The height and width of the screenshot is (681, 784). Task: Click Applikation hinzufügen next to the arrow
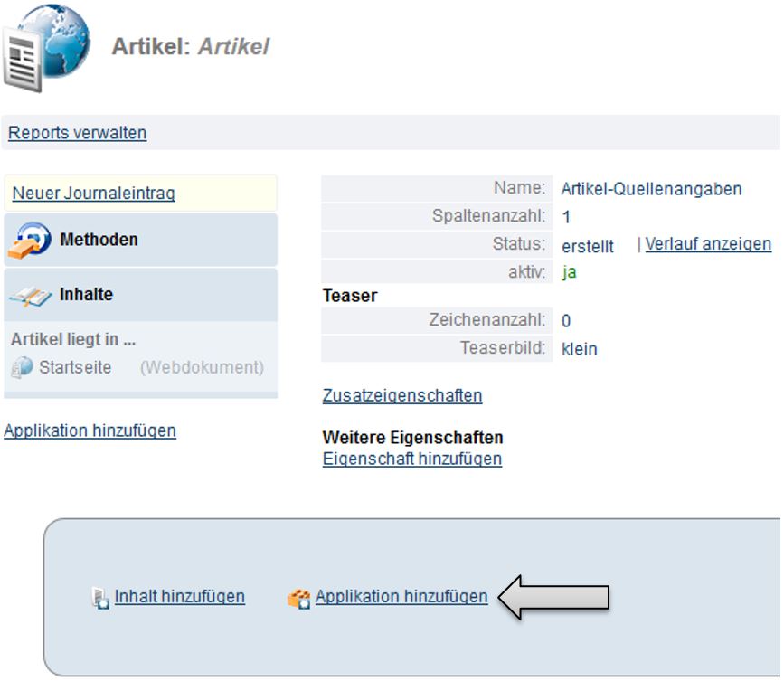coord(401,597)
